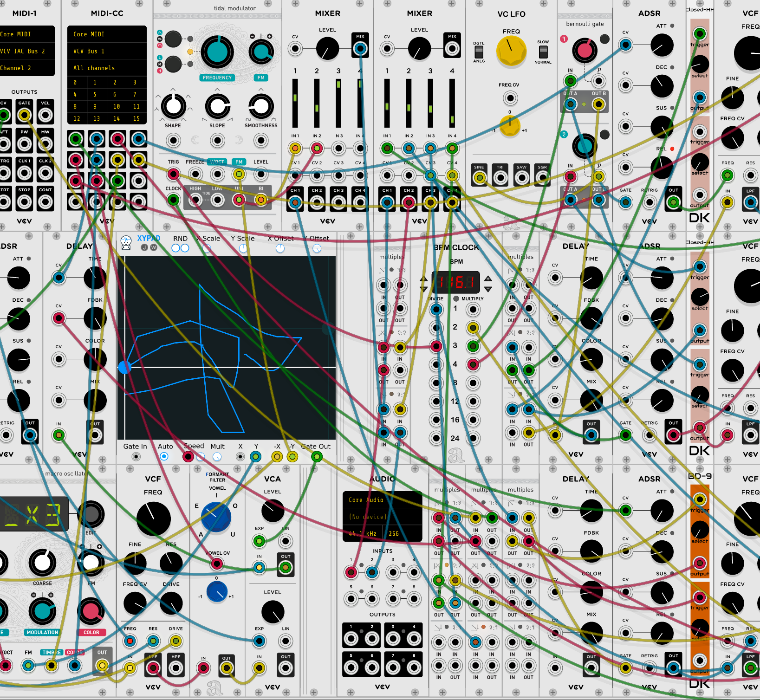Toggle the upper bernoulli gate mode button
This screenshot has height=700, width=760.
[604, 39]
